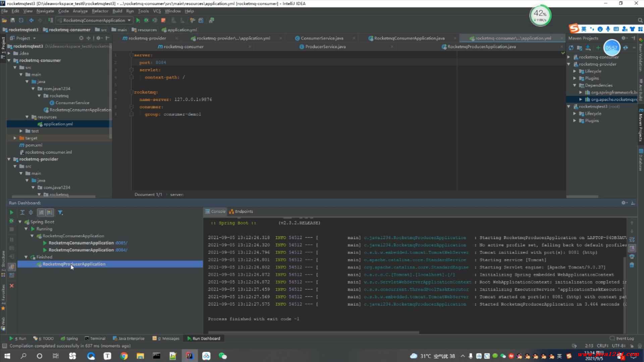Click console horizontal scrollbar
This screenshot has width=644, height=362.
pyautogui.click(x=314, y=333)
